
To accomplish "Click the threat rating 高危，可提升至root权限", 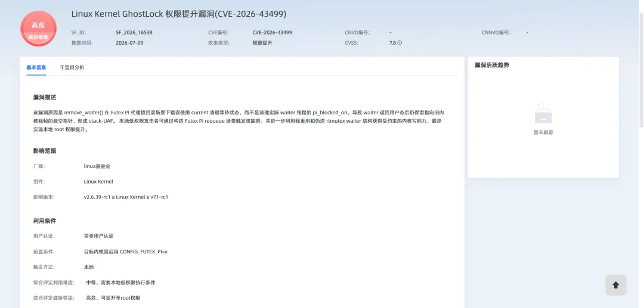I will 113,298.
